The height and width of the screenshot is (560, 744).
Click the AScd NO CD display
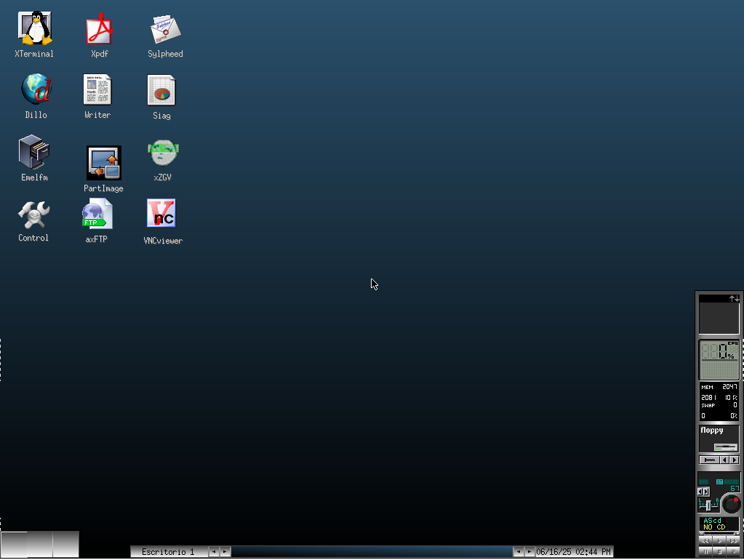(x=719, y=524)
